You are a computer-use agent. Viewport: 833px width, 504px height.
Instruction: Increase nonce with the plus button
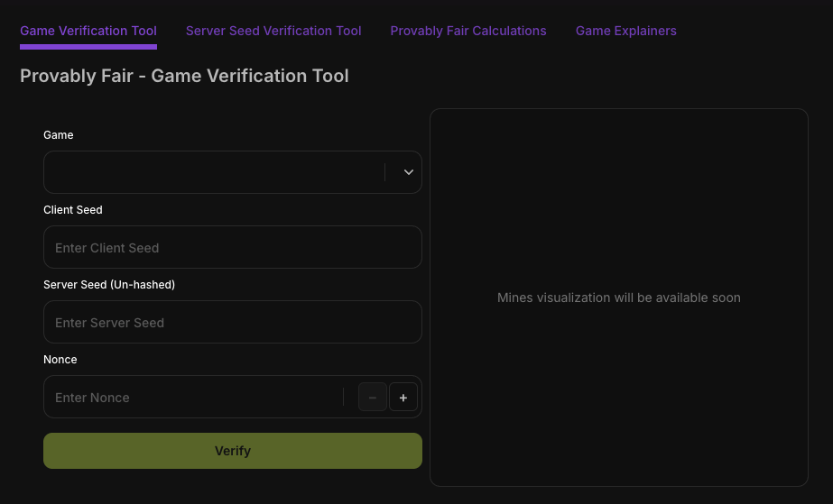pyautogui.click(x=403, y=398)
